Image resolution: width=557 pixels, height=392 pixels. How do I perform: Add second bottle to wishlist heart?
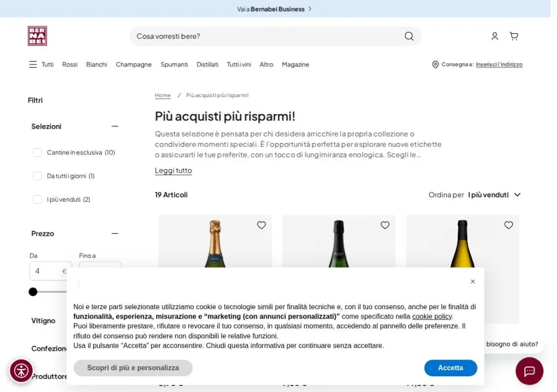pyautogui.click(x=385, y=225)
